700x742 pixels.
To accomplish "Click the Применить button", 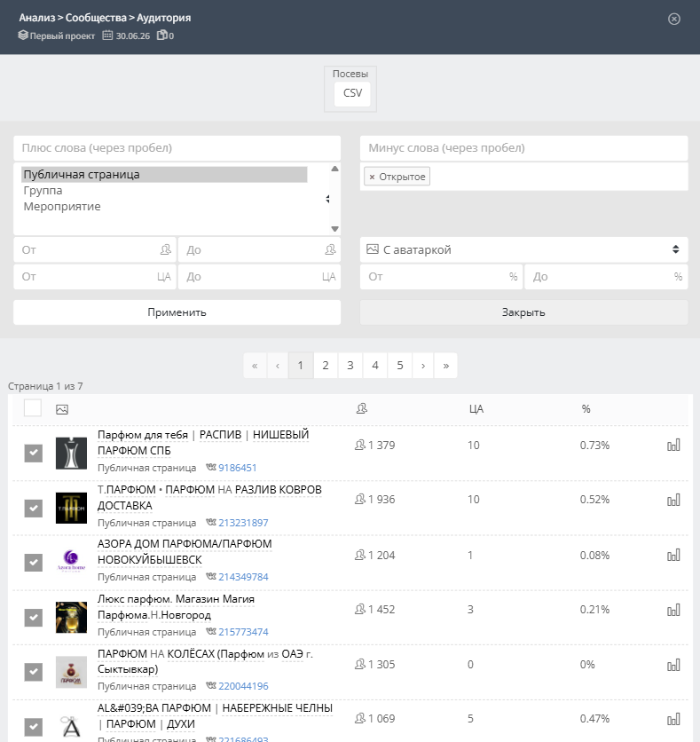I will coord(177,312).
